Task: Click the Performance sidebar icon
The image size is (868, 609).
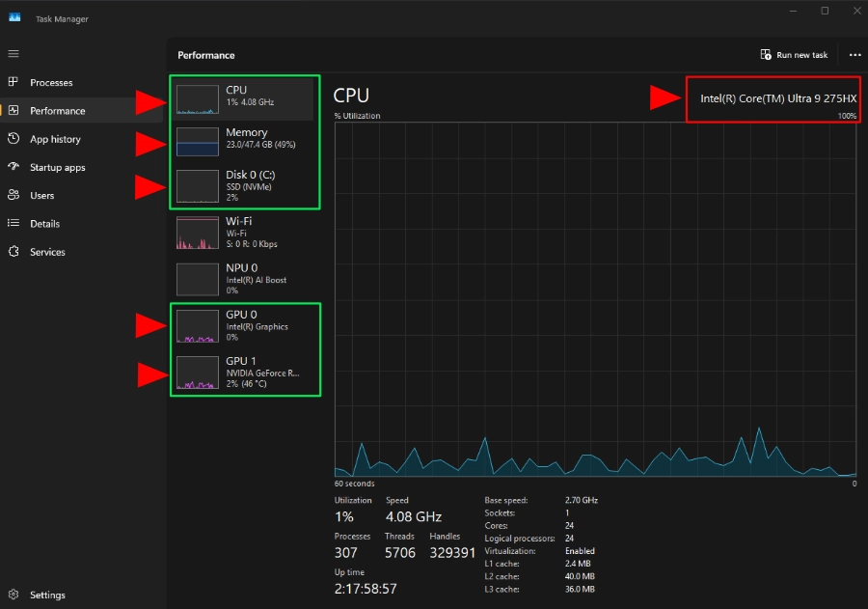Action: click(14, 110)
